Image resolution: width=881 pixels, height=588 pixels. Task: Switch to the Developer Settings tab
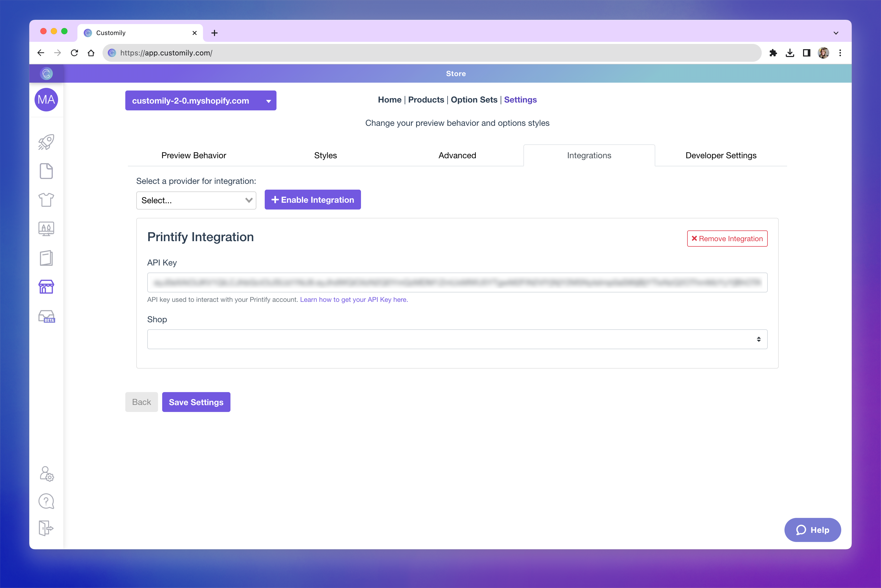pyautogui.click(x=720, y=155)
